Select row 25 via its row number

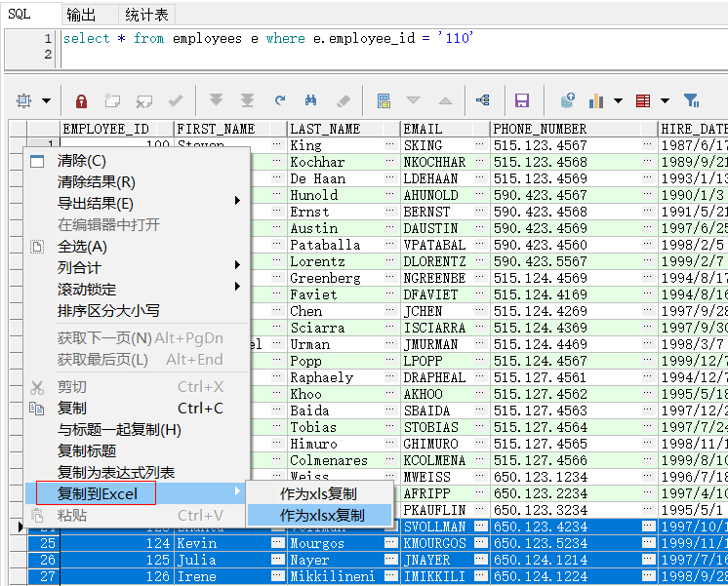(x=44, y=543)
